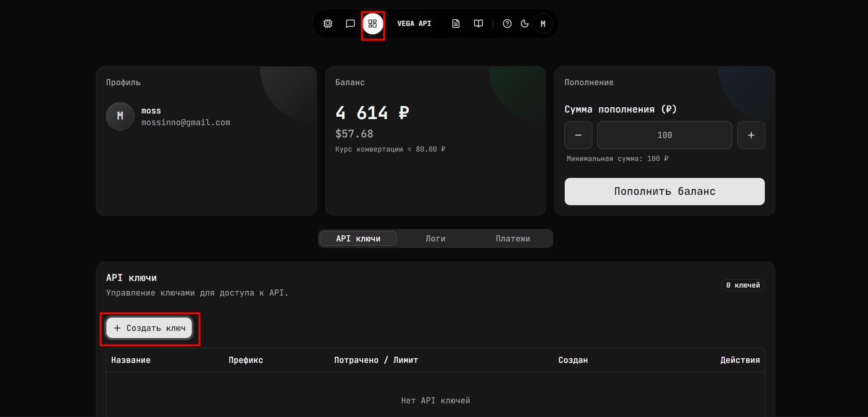Screen dimensions: 868x417
Task: Click the Пополнение card heading
Action: [x=589, y=82]
